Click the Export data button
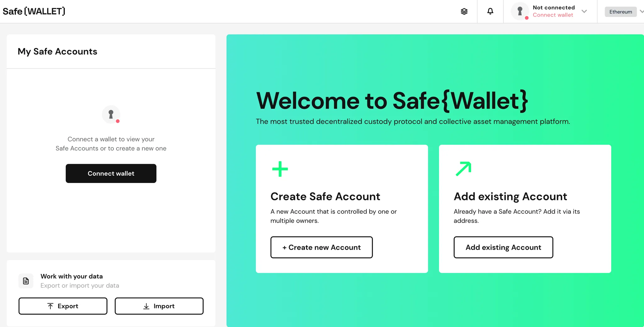644x327 pixels. [63, 306]
